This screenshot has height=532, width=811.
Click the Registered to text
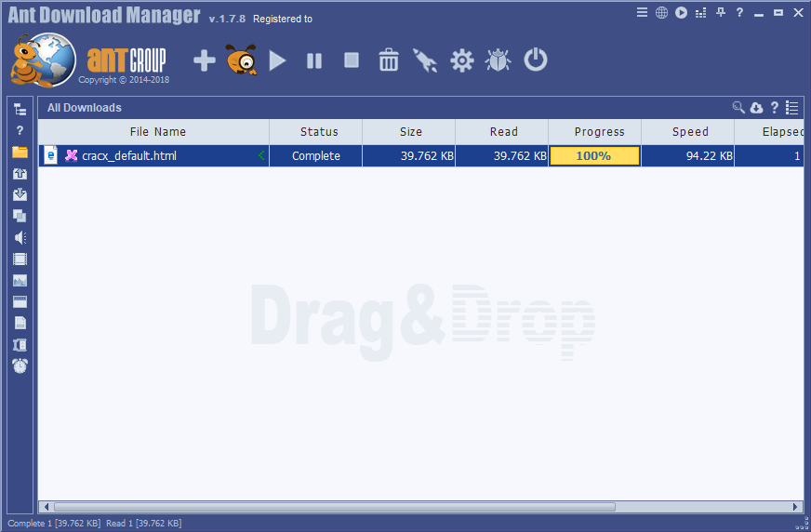pyautogui.click(x=283, y=19)
